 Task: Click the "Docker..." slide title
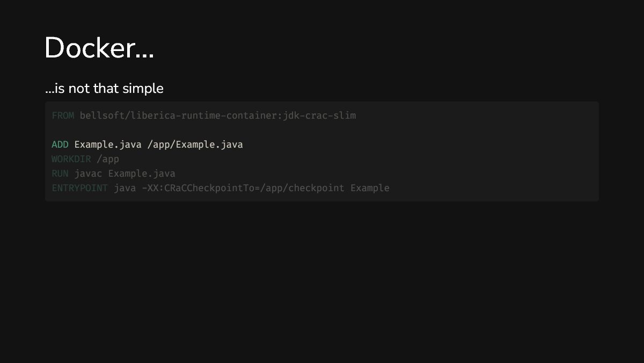99,48
